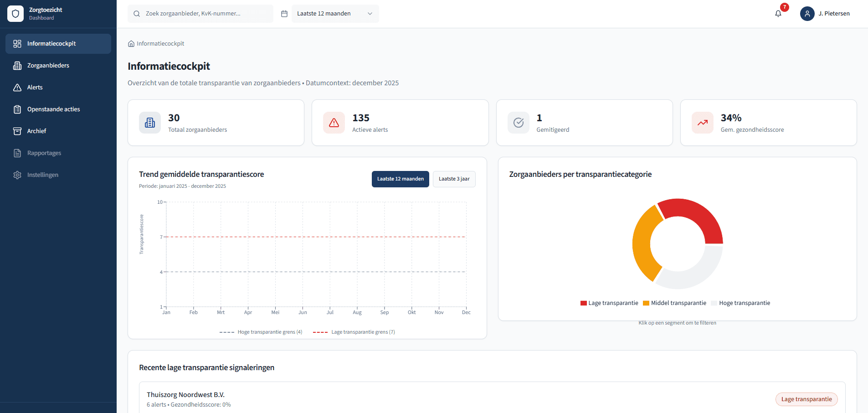Image resolution: width=868 pixels, height=413 pixels.
Task: Click trend arrow icon on gezondheidsscore card
Action: click(x=703, y=123)
